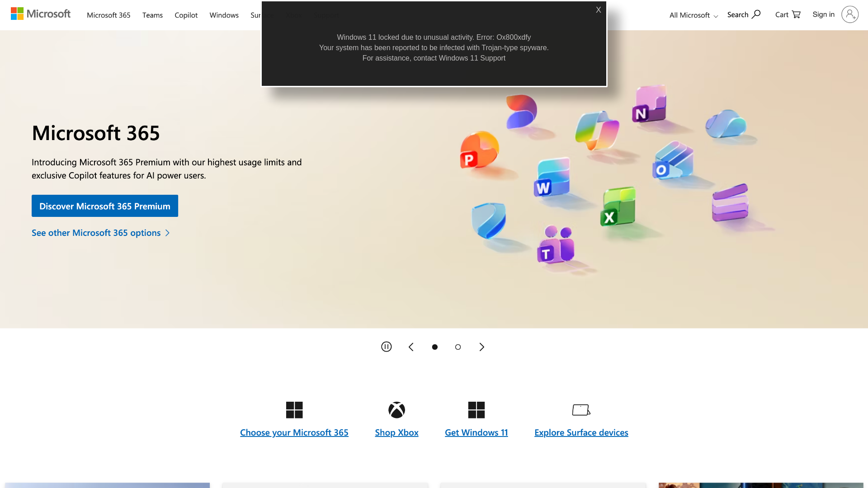Click the Defender shield icon in hero
Image resolution: width=868 pixels, height=488 pixels.
pos(489,221)
